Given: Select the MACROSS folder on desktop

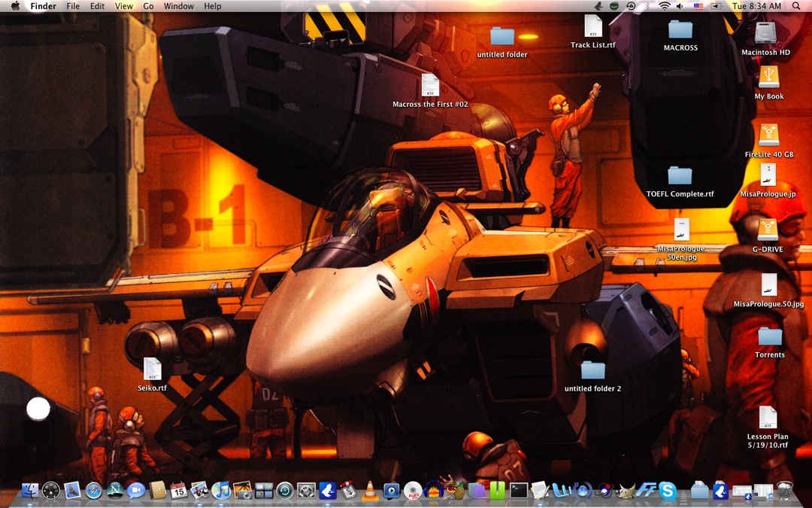Looking at the screenshot, I should [680, 29].
